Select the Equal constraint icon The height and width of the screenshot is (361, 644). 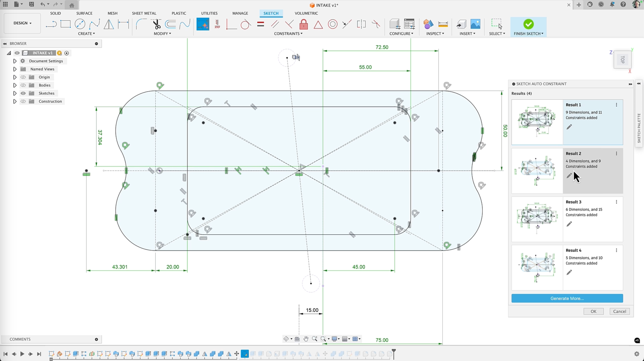(261, 24)
